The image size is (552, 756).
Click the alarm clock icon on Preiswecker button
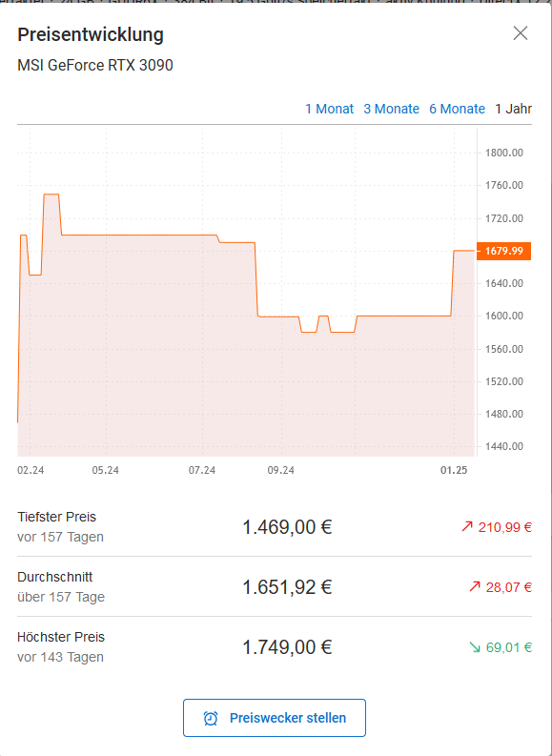click(x=211, y=719)
